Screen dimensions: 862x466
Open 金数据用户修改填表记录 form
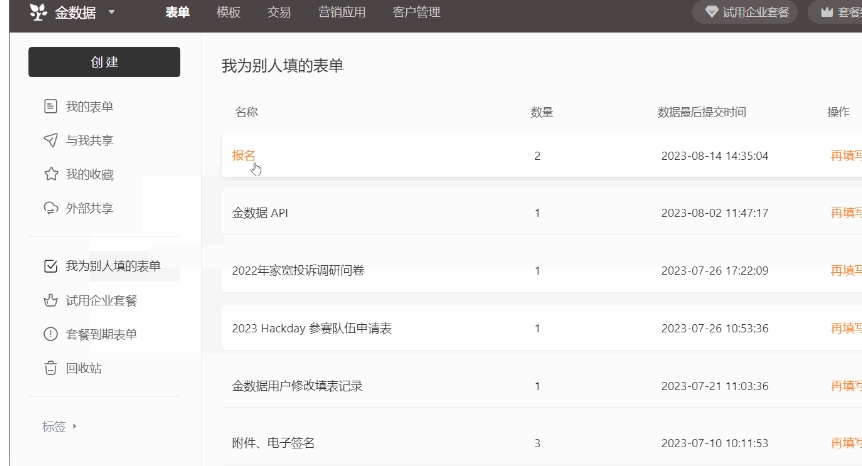coord(297,386)
